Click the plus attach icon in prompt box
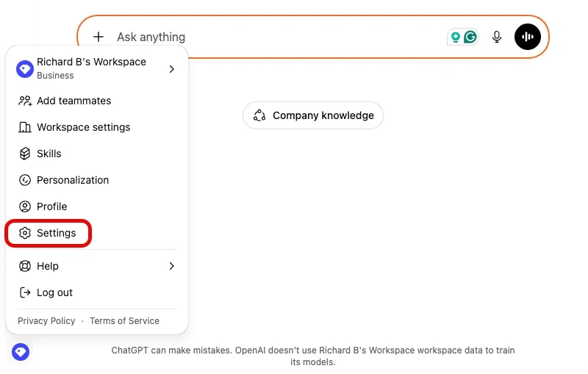 click(x=98, y=37)
